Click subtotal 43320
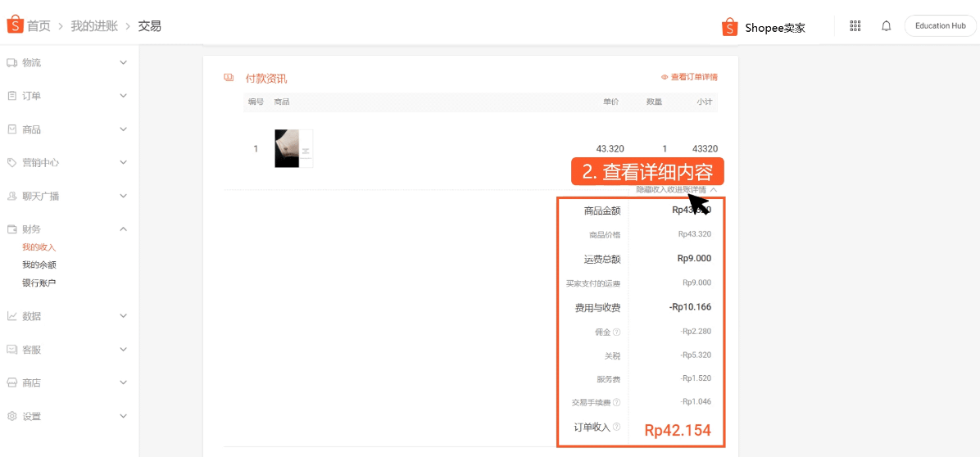Screen dimensions: 980x457 (705, 148)
